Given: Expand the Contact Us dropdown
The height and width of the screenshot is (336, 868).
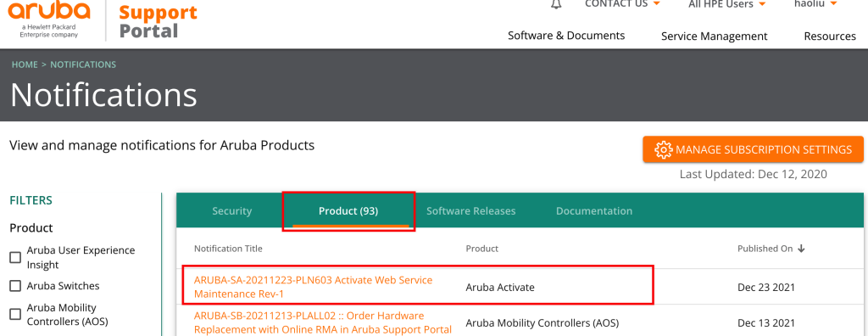Looking at the screenshot, I should coord(623,4).
